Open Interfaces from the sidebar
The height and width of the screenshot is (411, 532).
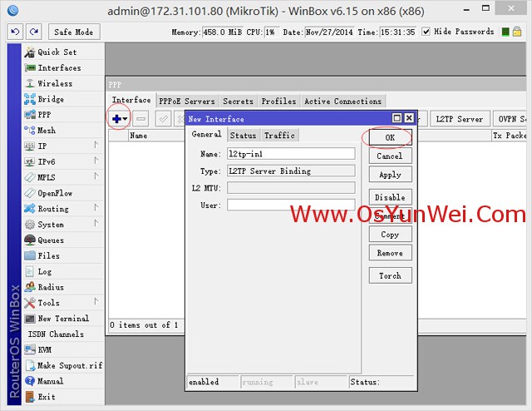(x=64, y=68)
